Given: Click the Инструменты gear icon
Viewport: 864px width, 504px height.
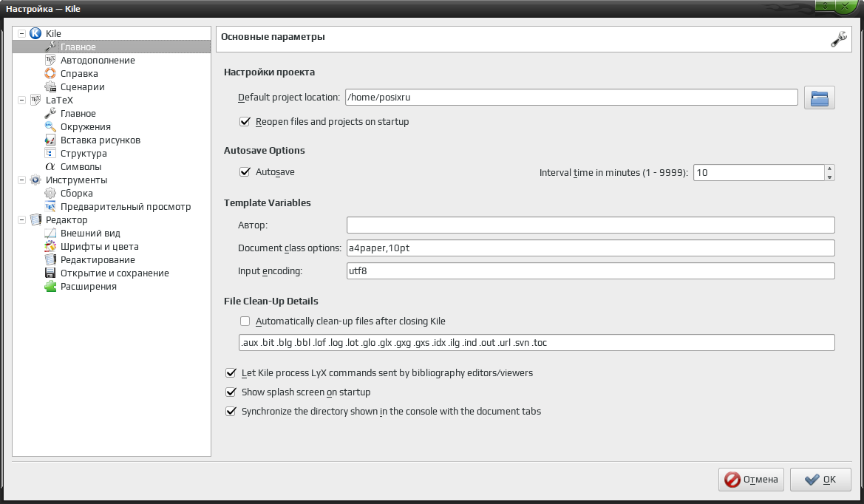Looking at the screenshot, I should tap(35, 180).
